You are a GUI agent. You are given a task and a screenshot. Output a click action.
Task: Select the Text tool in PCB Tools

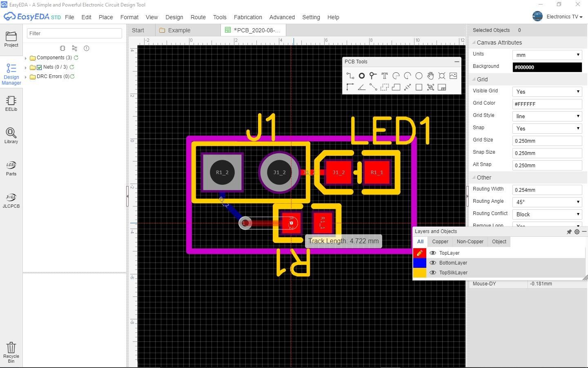click(384, 76)
